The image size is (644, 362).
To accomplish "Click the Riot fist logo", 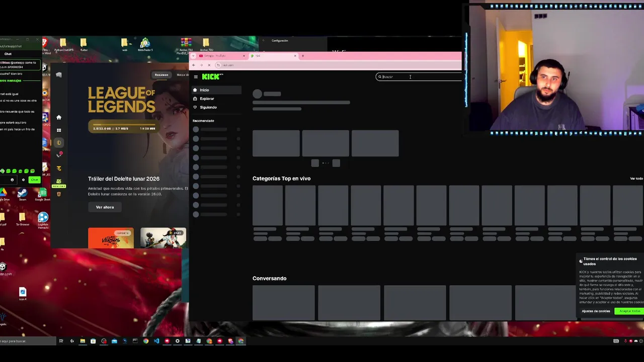I will coord(59,75).
